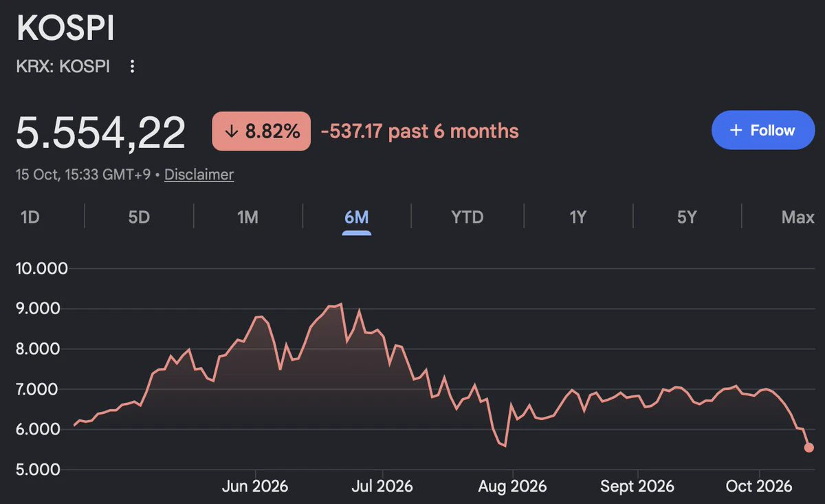Switch to the YTD range
Screen dimensions: 825x504
click(467, 217)
